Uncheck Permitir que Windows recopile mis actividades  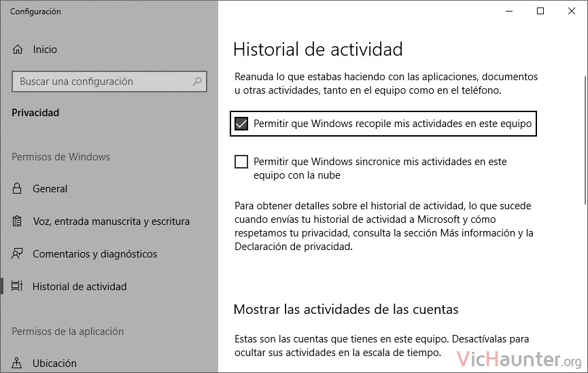241,124
